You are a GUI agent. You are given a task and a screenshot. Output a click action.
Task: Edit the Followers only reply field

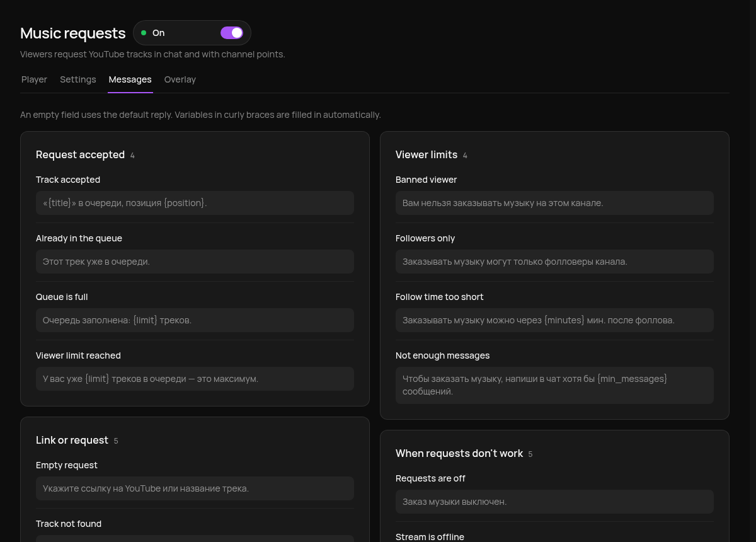coord(554,262)
